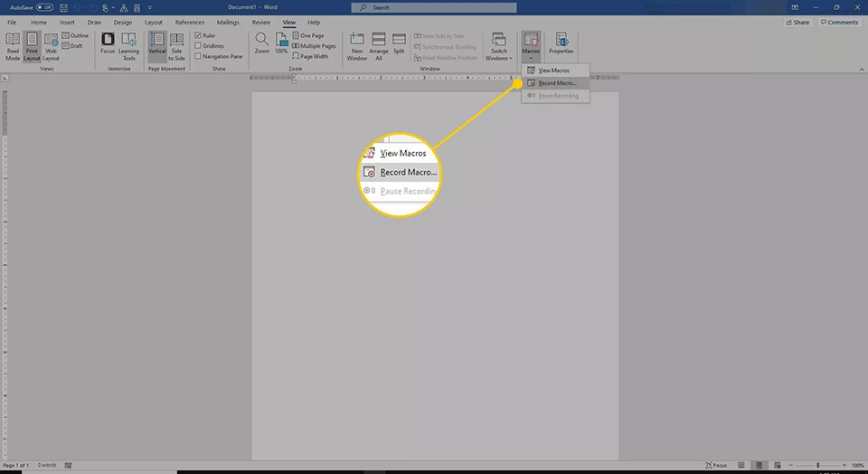Enable the Gridlines checkbox
868x474 pixels.
pos(198,46)
